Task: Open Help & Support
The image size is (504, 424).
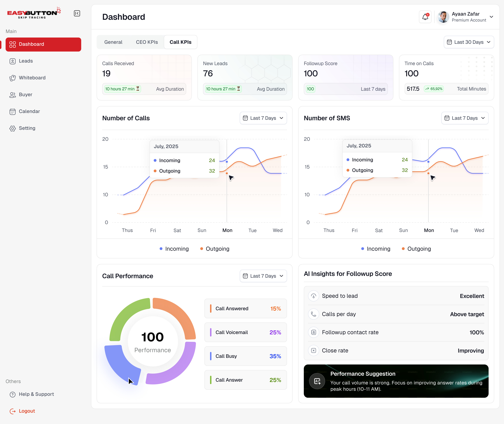Action: click(36, 394)
